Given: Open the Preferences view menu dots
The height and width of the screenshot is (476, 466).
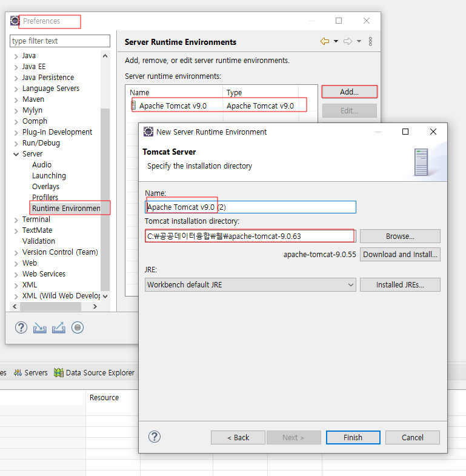Looking at the screenshot, I should 370,41.
